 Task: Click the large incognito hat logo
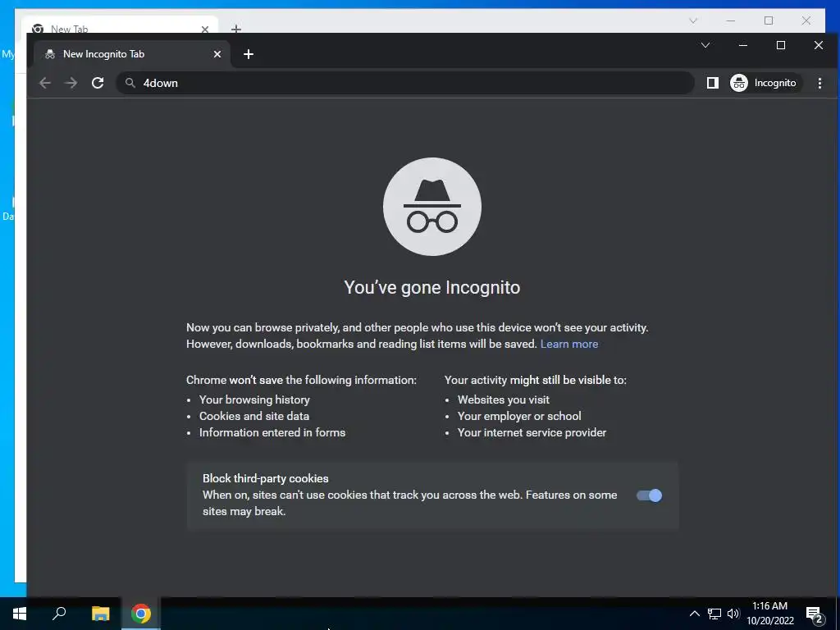point(432,206)
